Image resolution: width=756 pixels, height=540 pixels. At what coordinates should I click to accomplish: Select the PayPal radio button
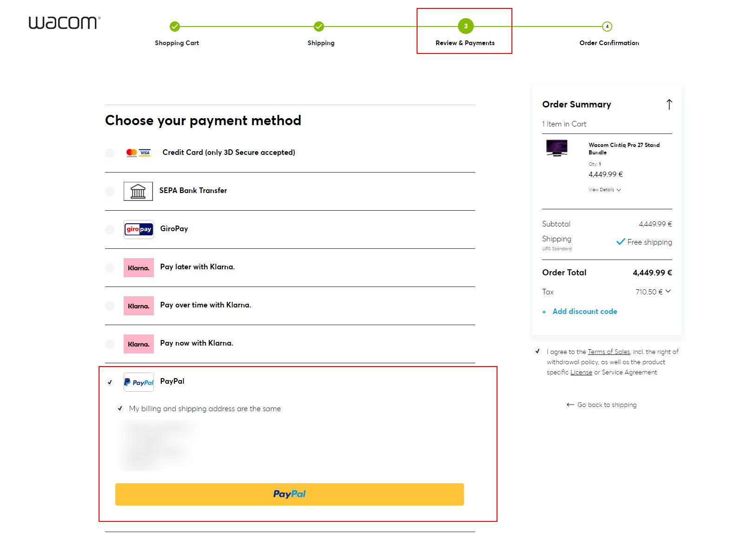(x=110, y=382)
